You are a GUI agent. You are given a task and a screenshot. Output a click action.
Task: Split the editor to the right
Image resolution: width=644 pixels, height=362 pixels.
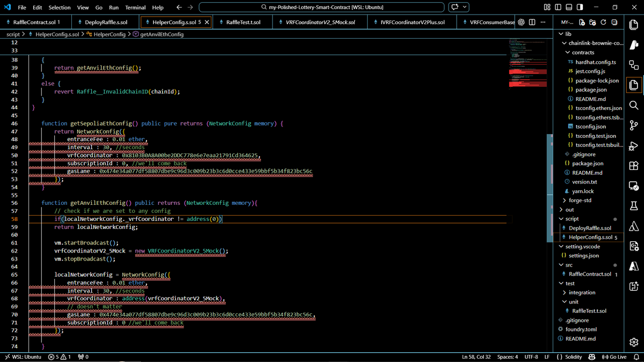(532, 23)
